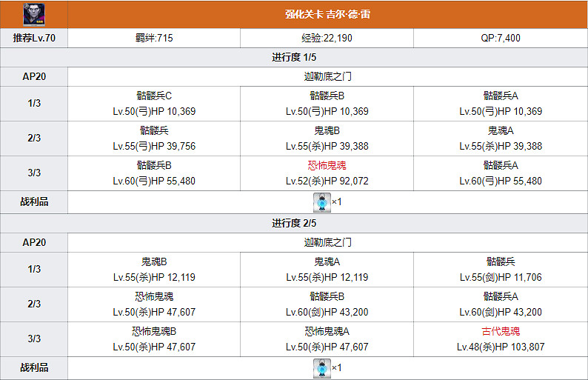This screenshot has width=588, height=380.
Task: Select the Lv.52(杀)HP 92,072 stat text
Action: 327,181
